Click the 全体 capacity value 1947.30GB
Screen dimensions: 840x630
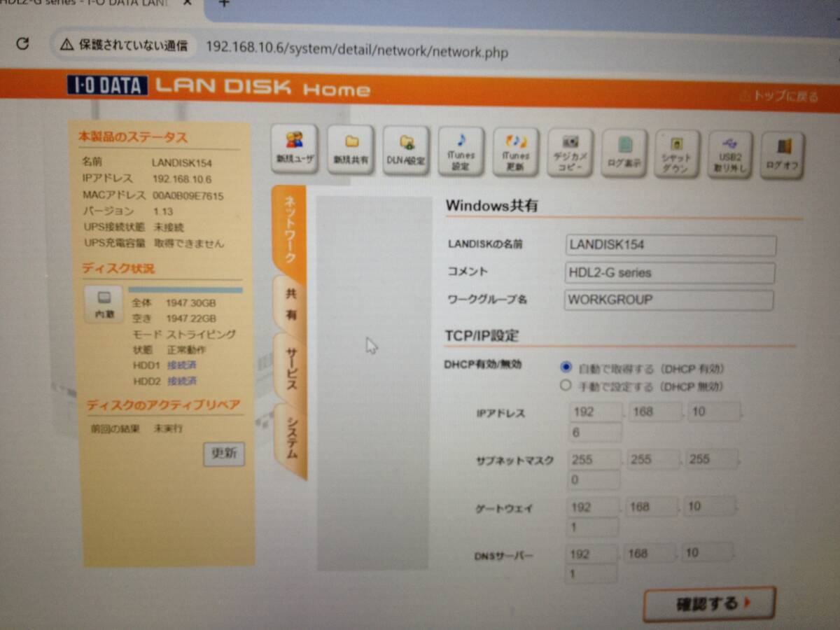click(191, 303)
